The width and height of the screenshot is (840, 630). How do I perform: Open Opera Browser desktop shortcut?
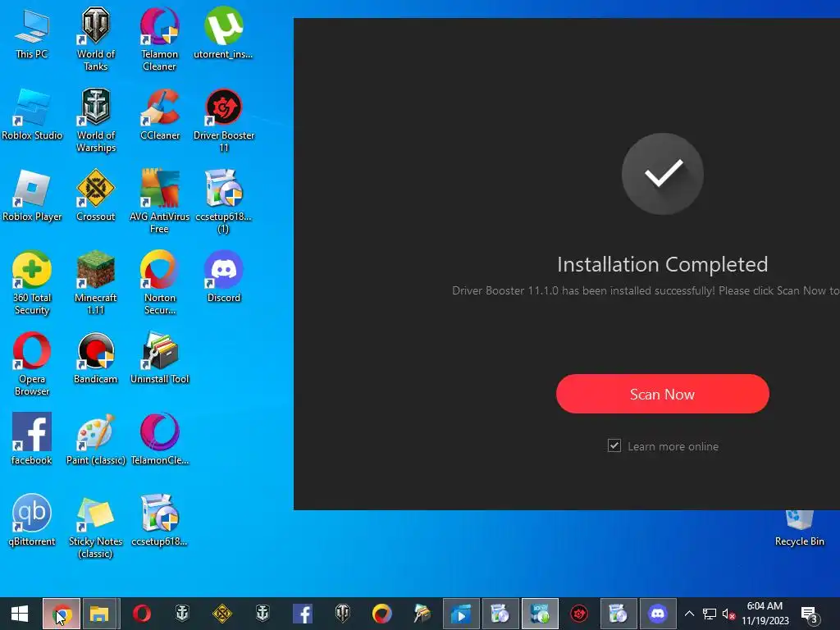pos(32,364)
